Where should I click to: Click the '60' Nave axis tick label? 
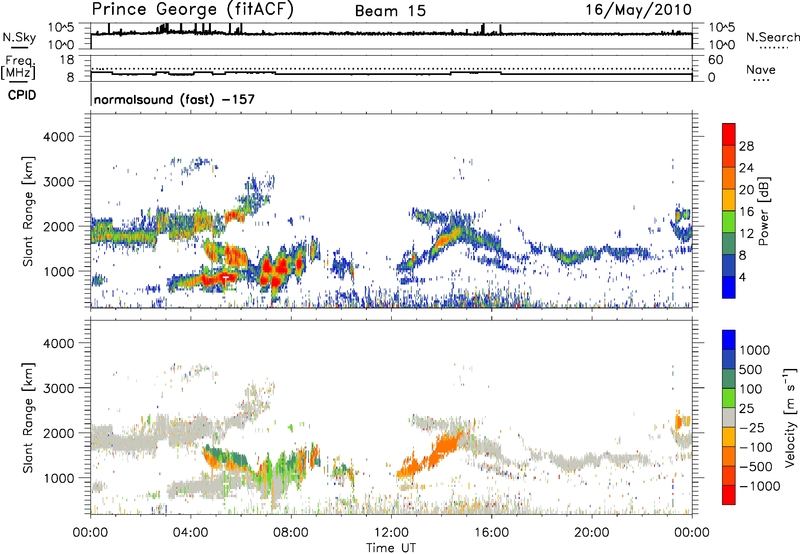715,60
